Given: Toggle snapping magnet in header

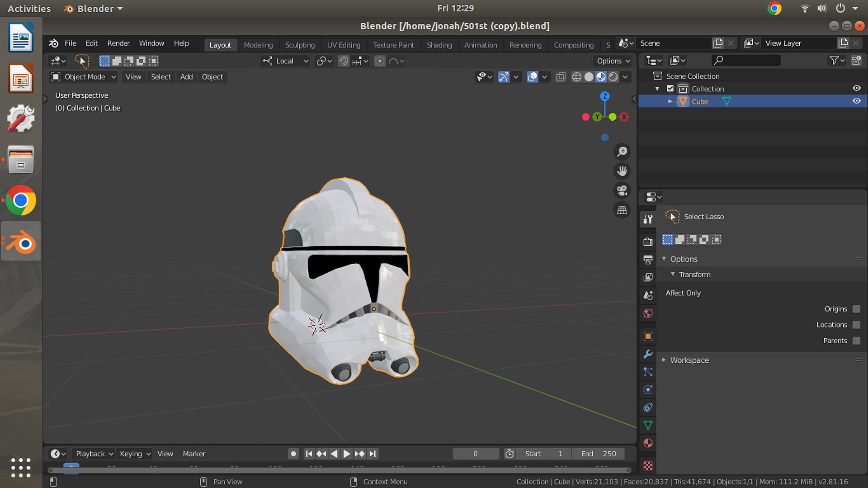Looking at the screenshot, I should point(344,61).
